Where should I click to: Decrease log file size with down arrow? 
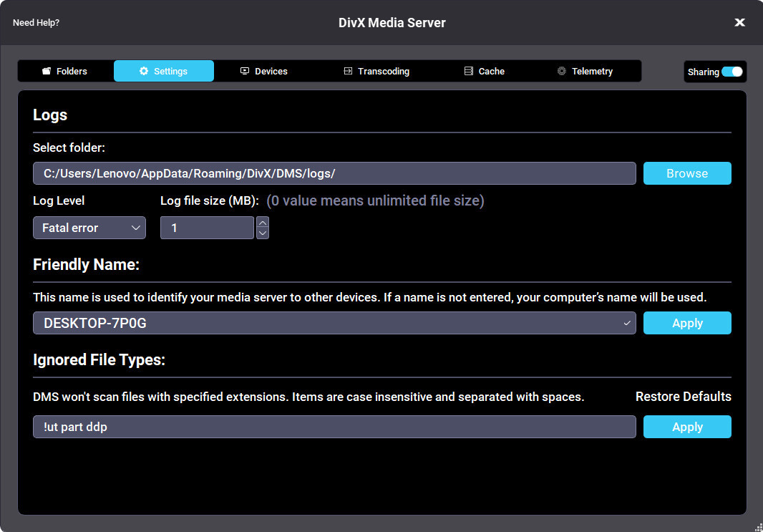pos(263,233)
